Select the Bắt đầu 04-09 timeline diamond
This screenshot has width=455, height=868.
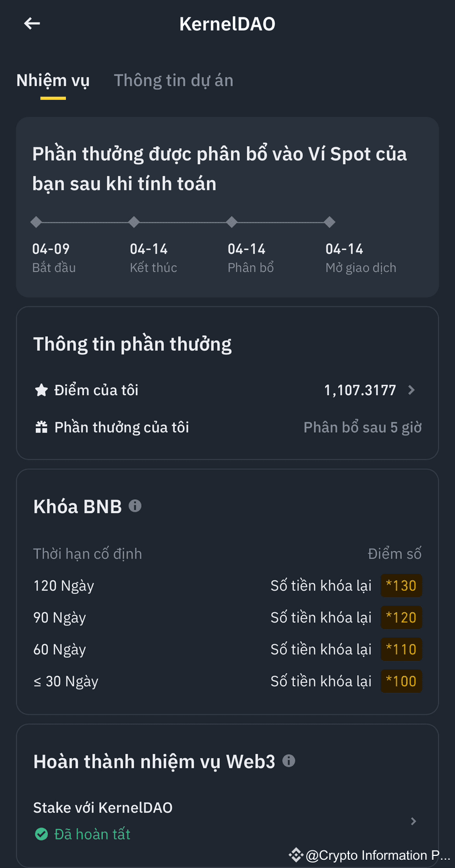(36, 222)
